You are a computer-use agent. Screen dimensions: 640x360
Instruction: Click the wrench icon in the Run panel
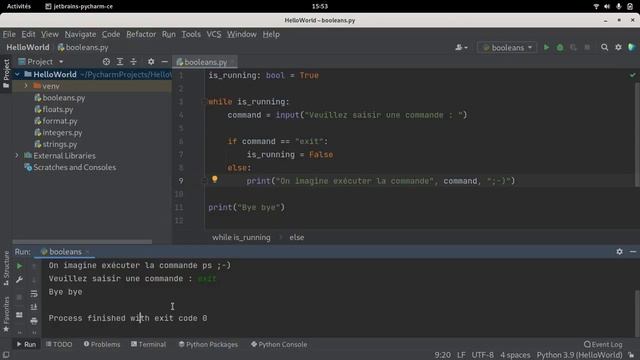tap(19, 280)
